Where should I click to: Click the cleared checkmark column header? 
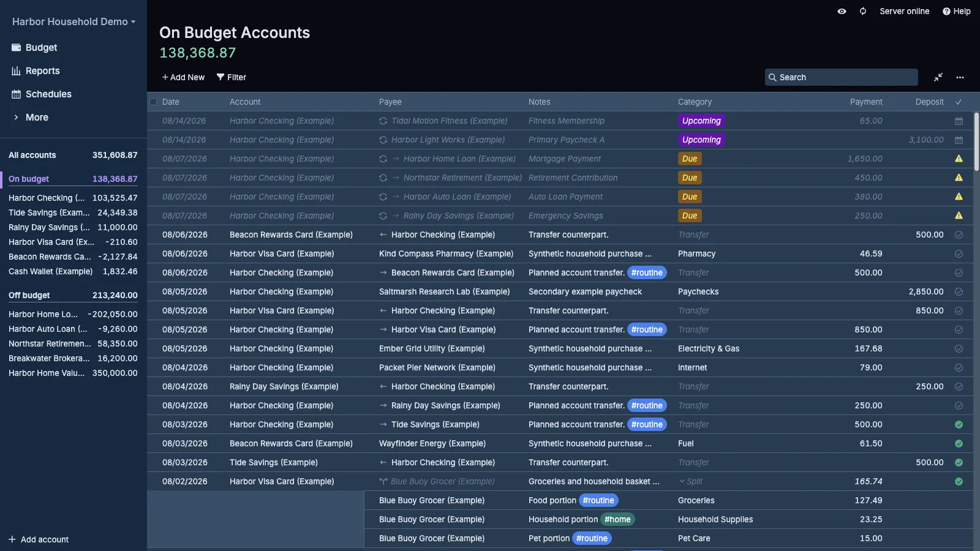(x=959, y=102)
